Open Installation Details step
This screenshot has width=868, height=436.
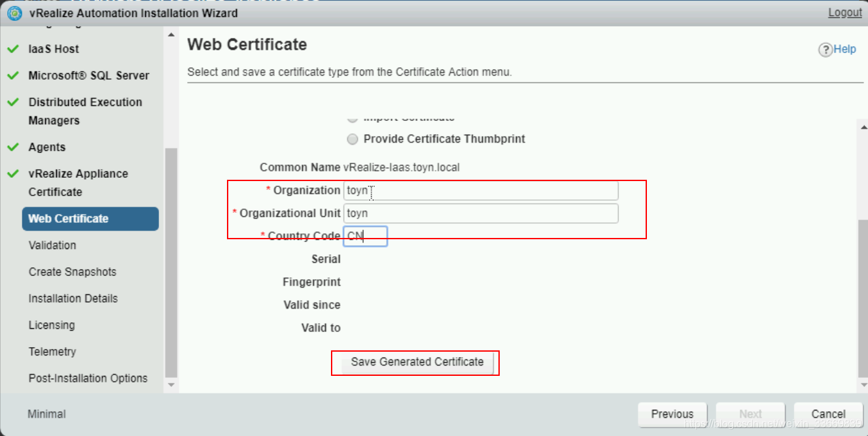[73, 299]
